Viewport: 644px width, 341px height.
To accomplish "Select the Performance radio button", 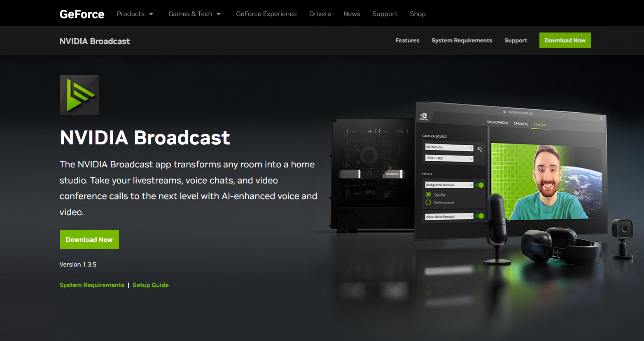I will (428, 202).
